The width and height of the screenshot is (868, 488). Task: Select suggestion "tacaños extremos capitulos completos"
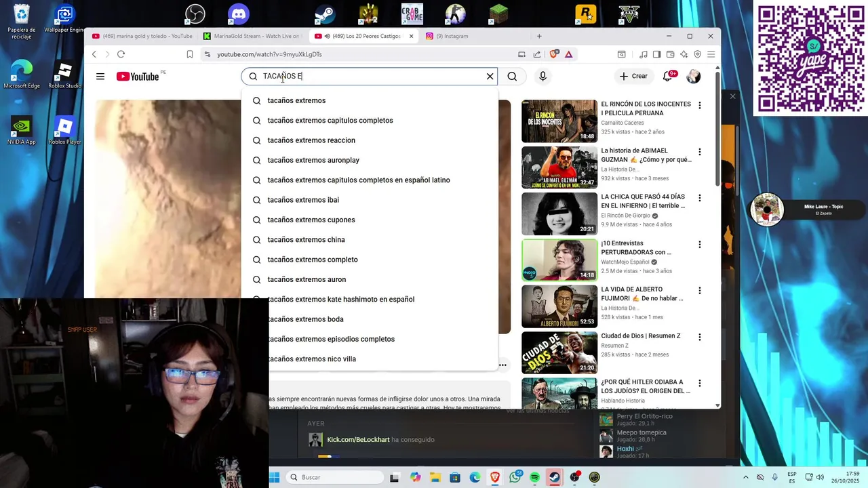tap(370, 121)
